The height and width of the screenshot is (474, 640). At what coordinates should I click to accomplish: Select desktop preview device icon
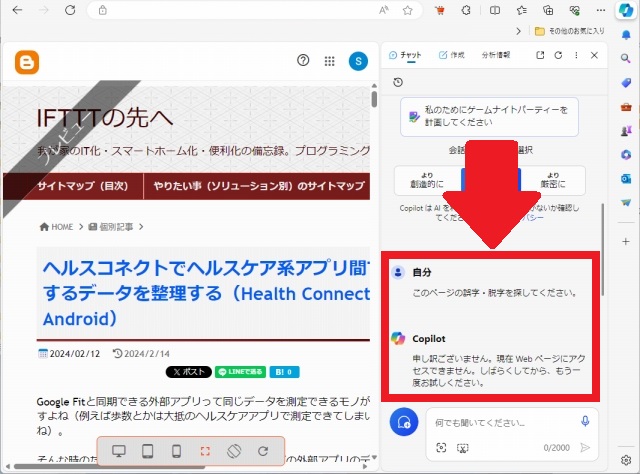click(119, 451)
